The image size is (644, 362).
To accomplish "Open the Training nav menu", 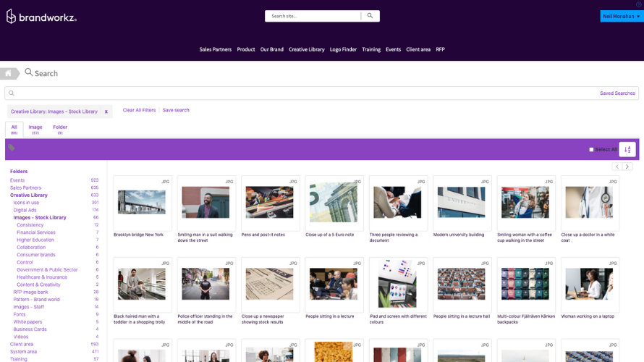I will pos(371,49).
